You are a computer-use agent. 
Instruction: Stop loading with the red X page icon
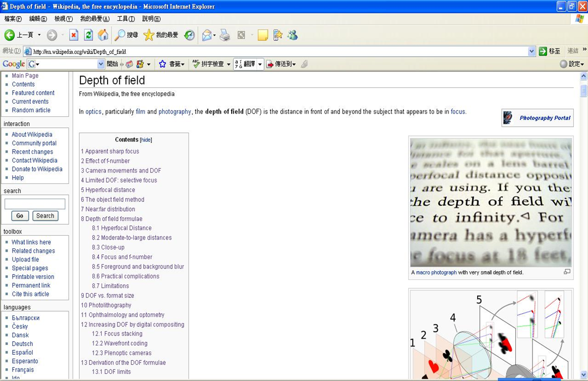[74, 35]
